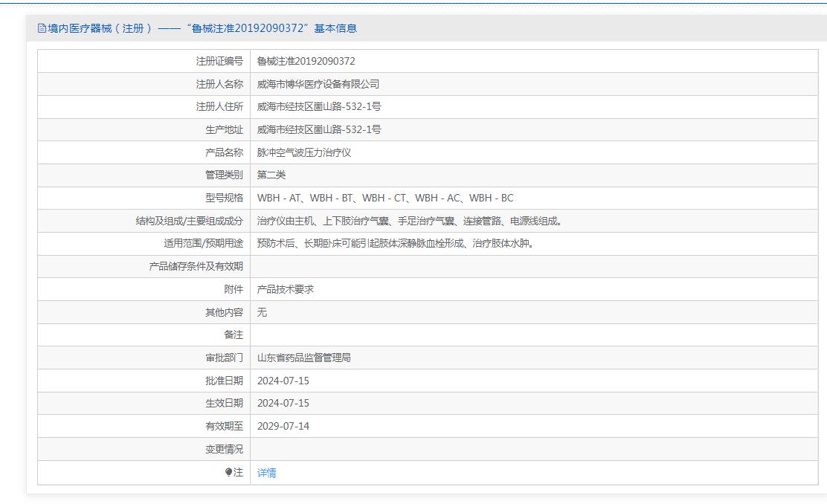Click the 生产地址 address value

coord(318,129)
